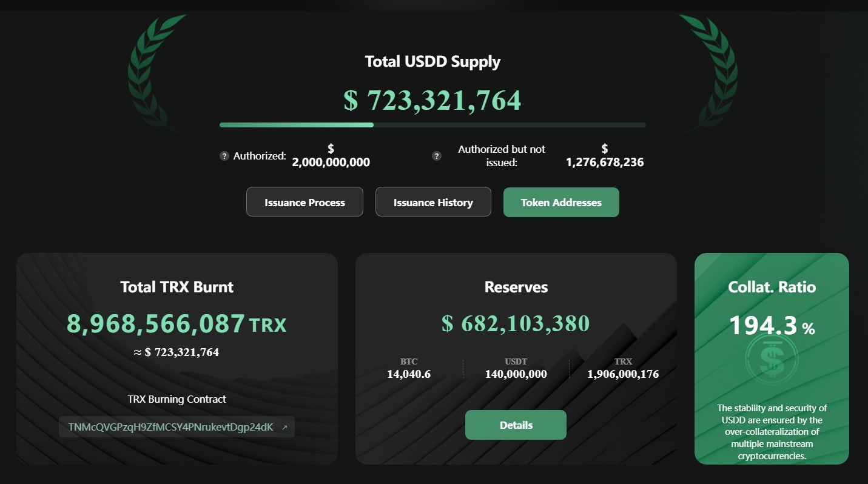
Task: Click USDT reserve value 140,000,000
Action: [x=516, y=374]
